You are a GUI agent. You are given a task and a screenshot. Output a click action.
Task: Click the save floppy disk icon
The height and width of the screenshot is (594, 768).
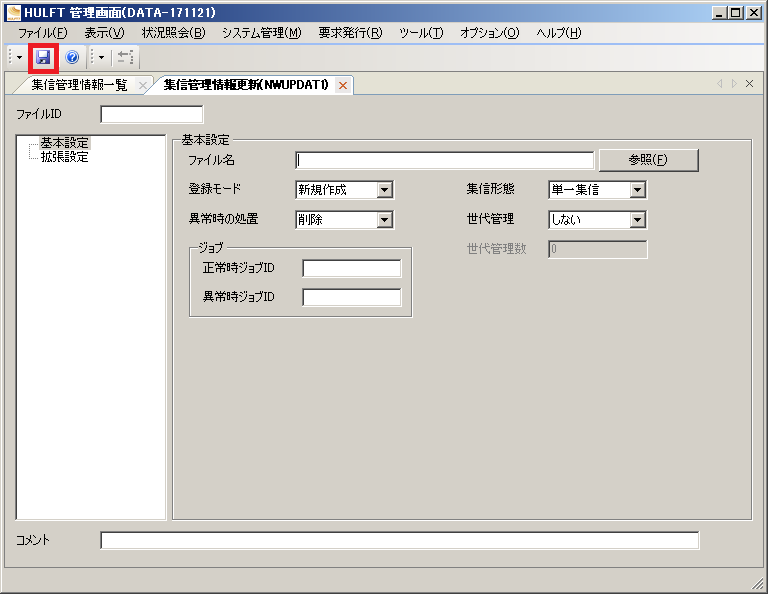click(x=43, y=58)
